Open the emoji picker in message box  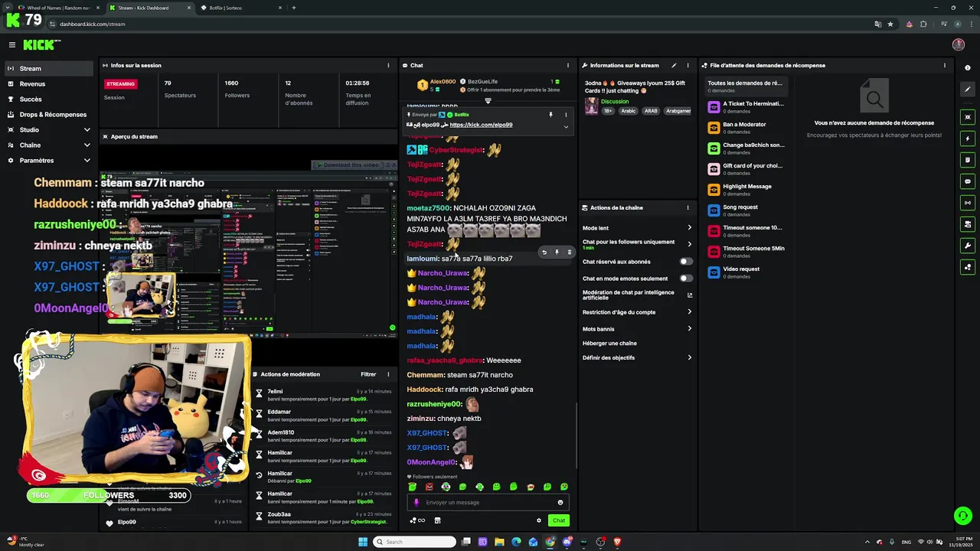(560, 503)
